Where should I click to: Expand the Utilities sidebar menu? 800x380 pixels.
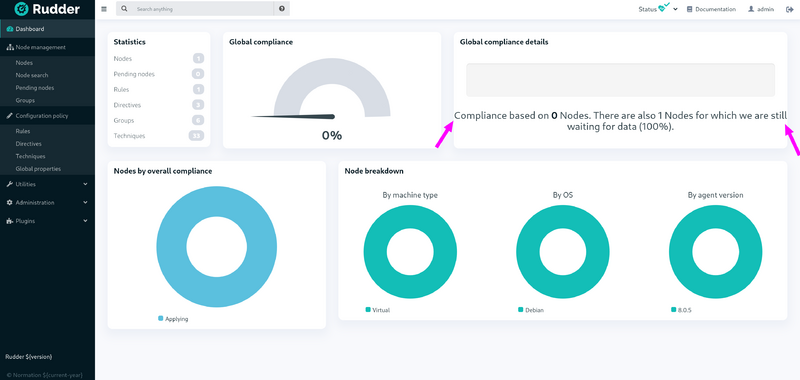click(x=47, y=184)
